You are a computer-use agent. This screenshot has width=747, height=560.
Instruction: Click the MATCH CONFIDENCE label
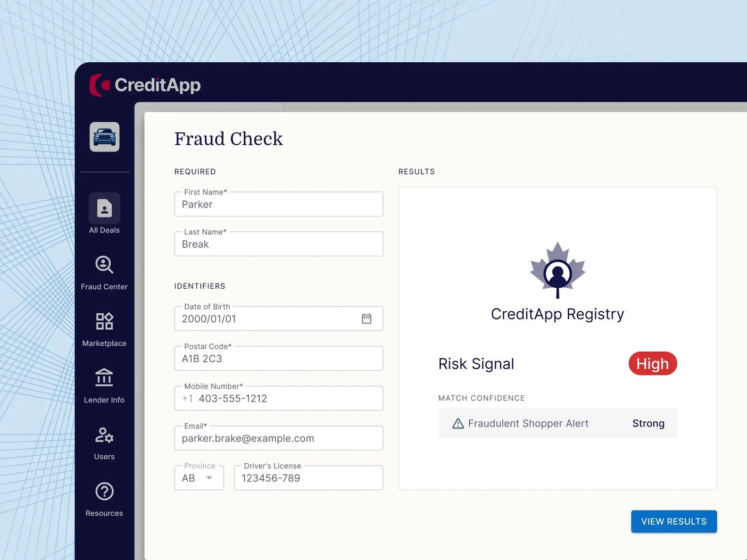[482, 398]
